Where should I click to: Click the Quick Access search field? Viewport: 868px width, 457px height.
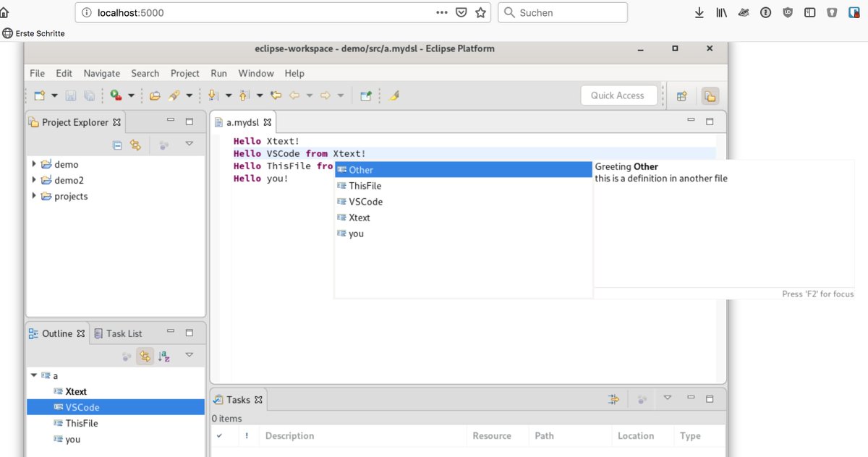tap(619, 95)
